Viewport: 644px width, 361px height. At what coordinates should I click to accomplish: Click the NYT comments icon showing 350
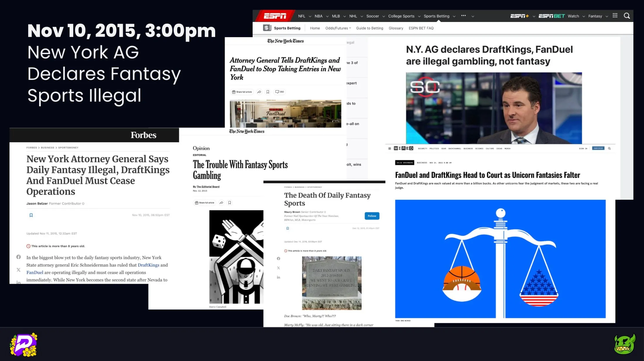tap(280, 92)
